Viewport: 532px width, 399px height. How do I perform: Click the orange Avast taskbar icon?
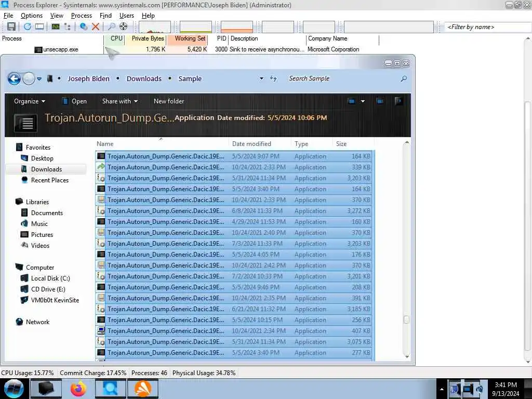(143, 389)
